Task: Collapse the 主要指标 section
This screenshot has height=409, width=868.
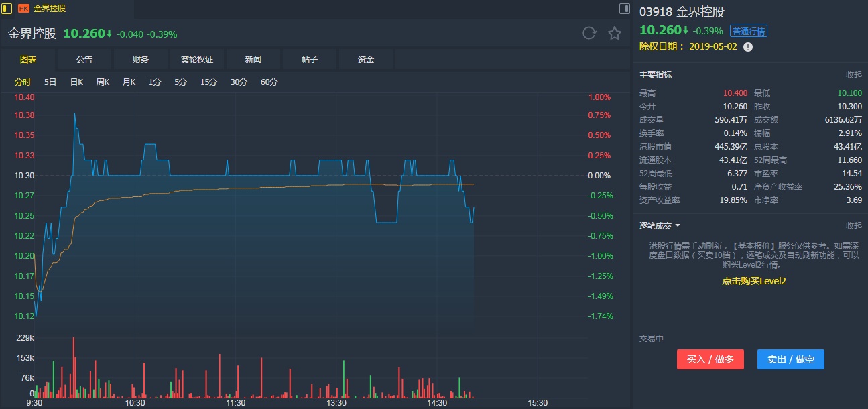Action: click(x=853, y=75)
